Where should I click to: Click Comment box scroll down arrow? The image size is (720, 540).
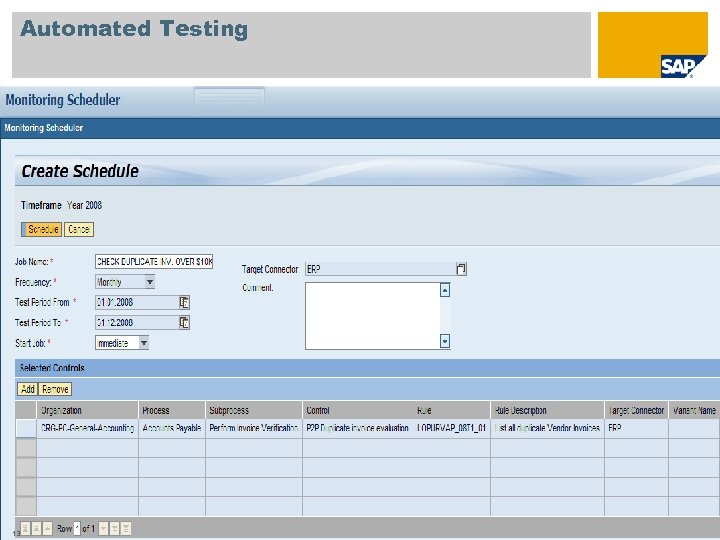click(x=445, y=341)
